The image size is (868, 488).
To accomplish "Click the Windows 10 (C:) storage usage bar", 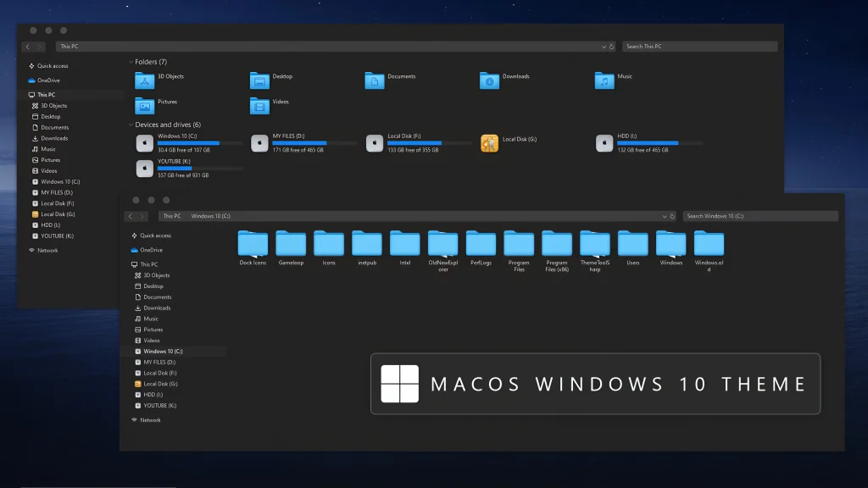I will pos(200,143).
